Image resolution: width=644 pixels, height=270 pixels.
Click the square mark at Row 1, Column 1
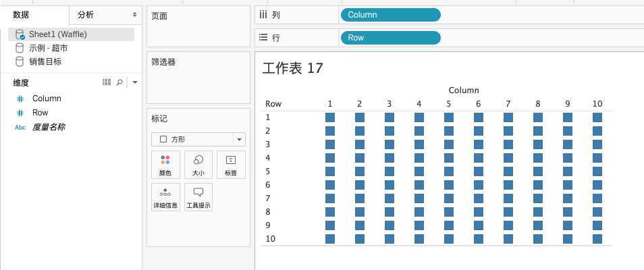click(x=330, y=117)
